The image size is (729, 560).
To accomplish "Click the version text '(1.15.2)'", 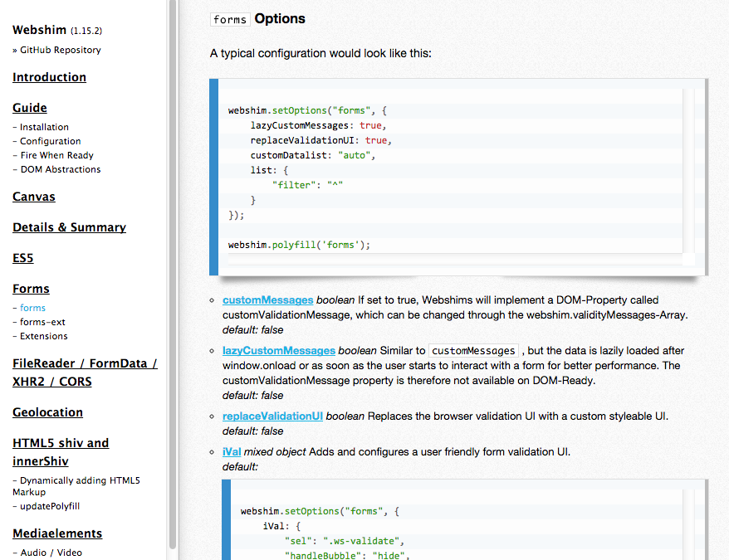I will (86, 31).
